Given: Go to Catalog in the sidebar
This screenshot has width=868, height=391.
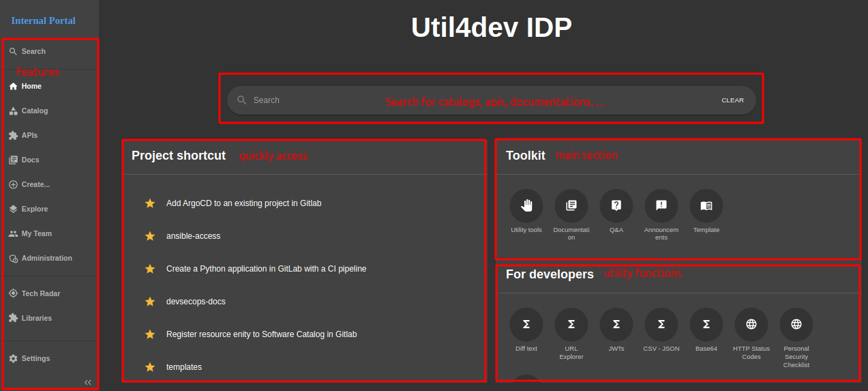Looking at the screenshot, I should 34,111.
